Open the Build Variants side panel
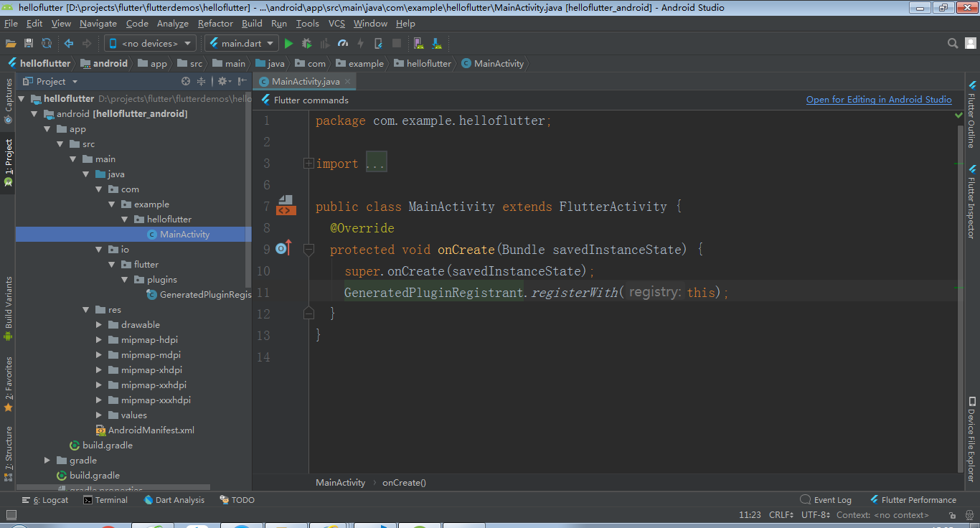The height and width of the screenshot is (528, 980). pos(9,307)
